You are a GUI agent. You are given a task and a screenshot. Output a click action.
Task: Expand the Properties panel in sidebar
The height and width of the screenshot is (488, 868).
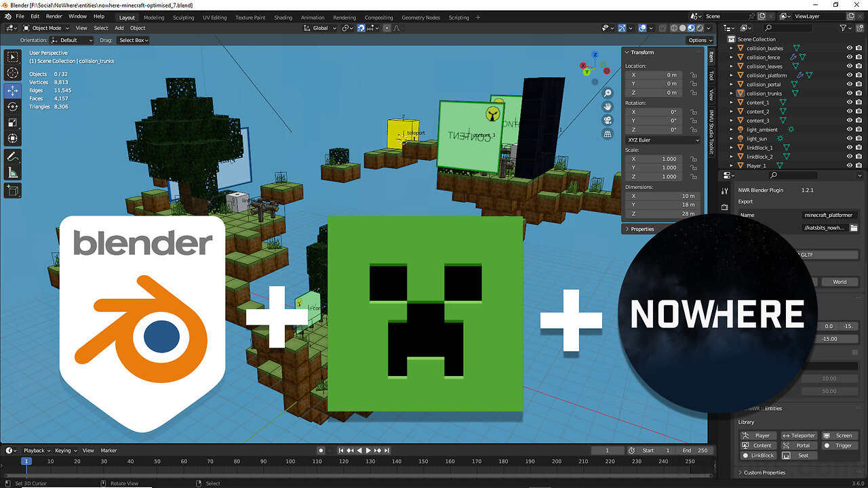point(642,229)
